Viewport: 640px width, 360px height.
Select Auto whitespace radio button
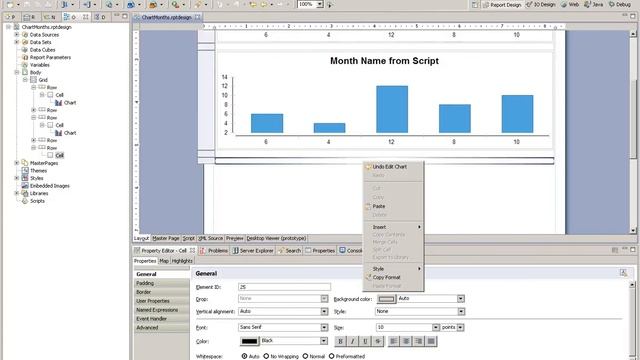[x=244, y=356]
